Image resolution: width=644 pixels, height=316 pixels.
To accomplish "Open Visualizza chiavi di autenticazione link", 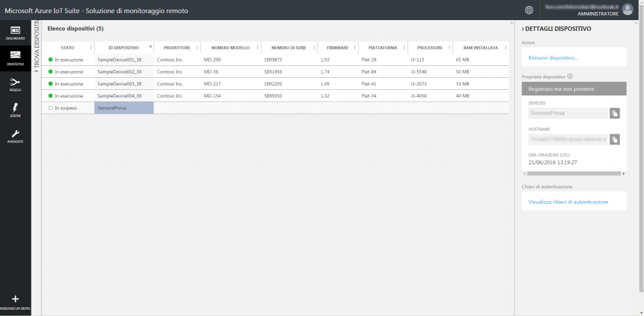I will (x=568, y=202).
